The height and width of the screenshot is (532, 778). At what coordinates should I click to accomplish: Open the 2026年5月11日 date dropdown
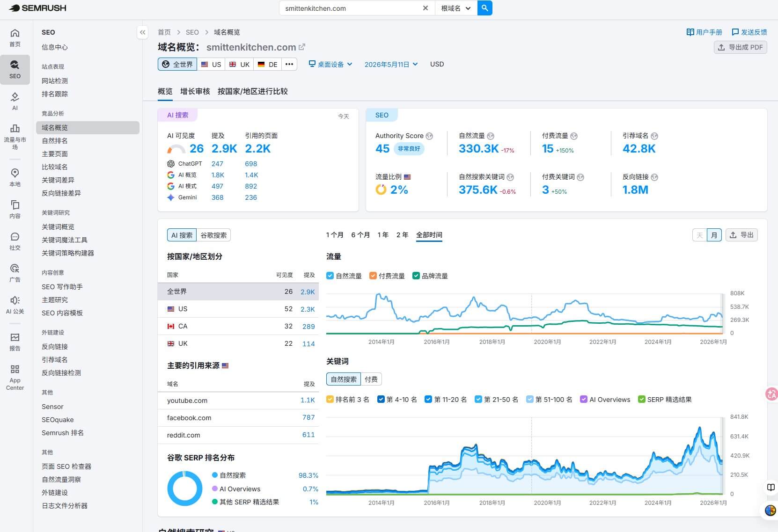click(391, 64)
